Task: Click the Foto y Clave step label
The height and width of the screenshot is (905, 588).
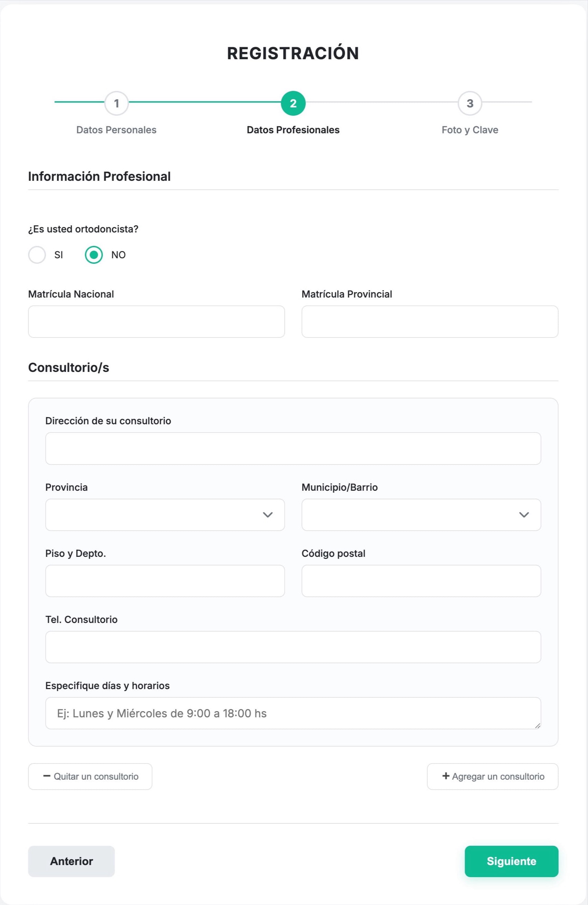Action: click(x=470, y=130)
